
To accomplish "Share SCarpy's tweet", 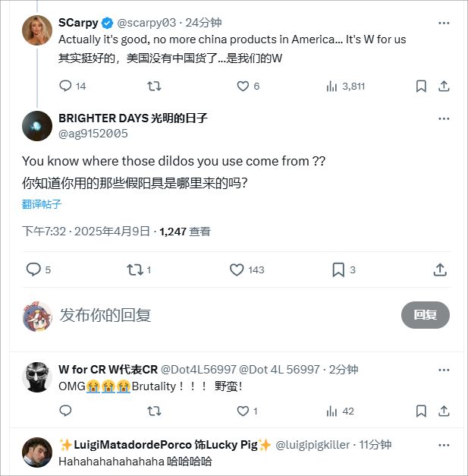I will tap(444, 87).
